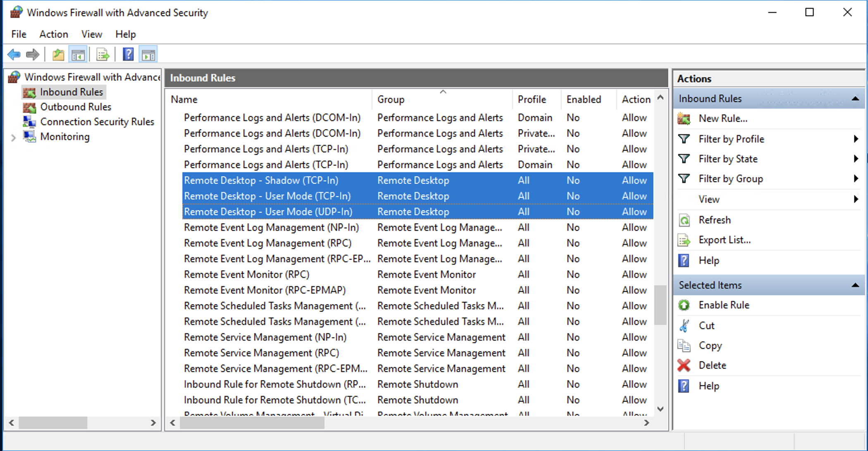
Task: Collapse the Selected Items actions section
Action: pyautogui.click(x=855, y=285)
